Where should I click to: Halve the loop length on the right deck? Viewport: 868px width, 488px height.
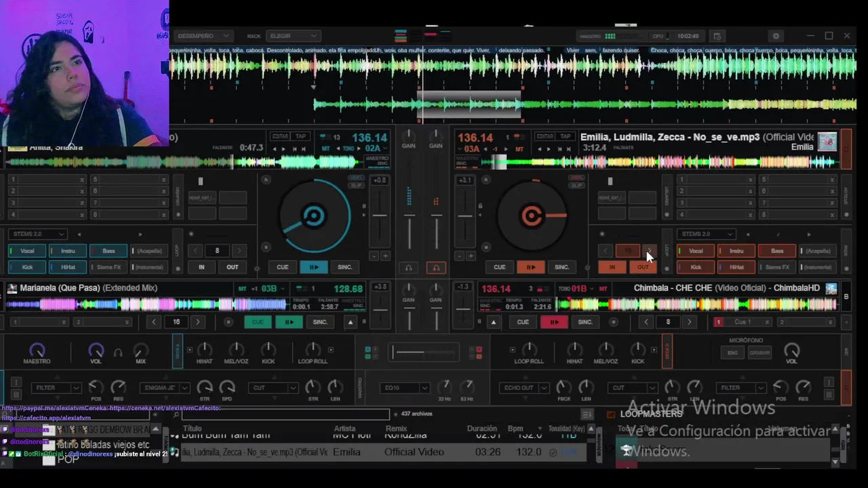coord(606,251)
